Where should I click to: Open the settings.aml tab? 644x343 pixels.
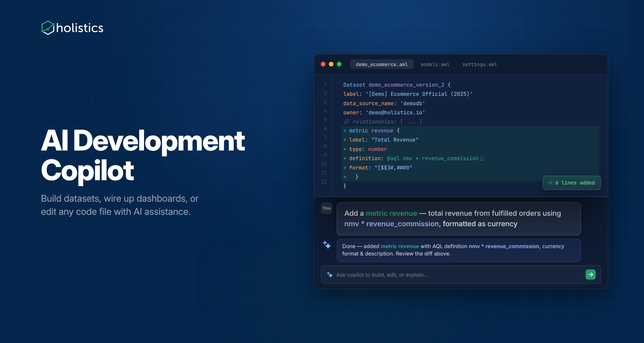[x=479, y=64]
